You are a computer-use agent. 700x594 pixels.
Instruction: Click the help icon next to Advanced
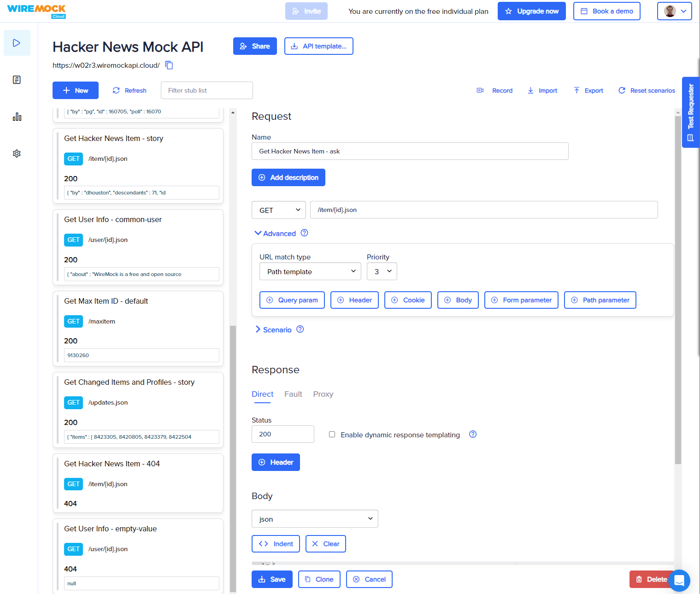(304, 233)
